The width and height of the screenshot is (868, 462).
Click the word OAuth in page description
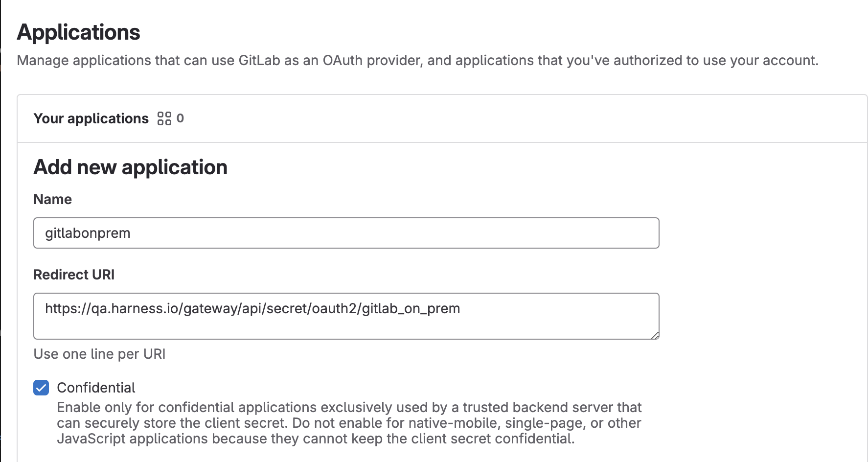343,60
